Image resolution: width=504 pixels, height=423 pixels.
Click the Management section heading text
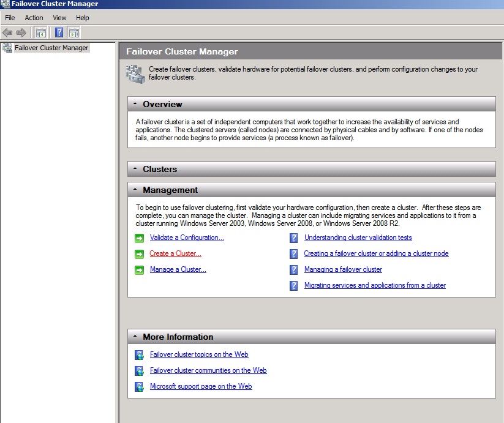170,190
